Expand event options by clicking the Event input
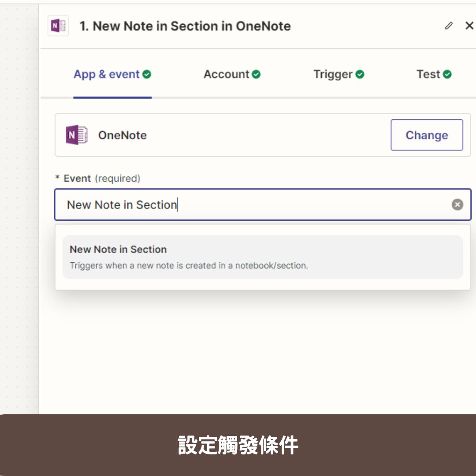The width and height of the screenshot is (476, 476). (x=220, y=205)
